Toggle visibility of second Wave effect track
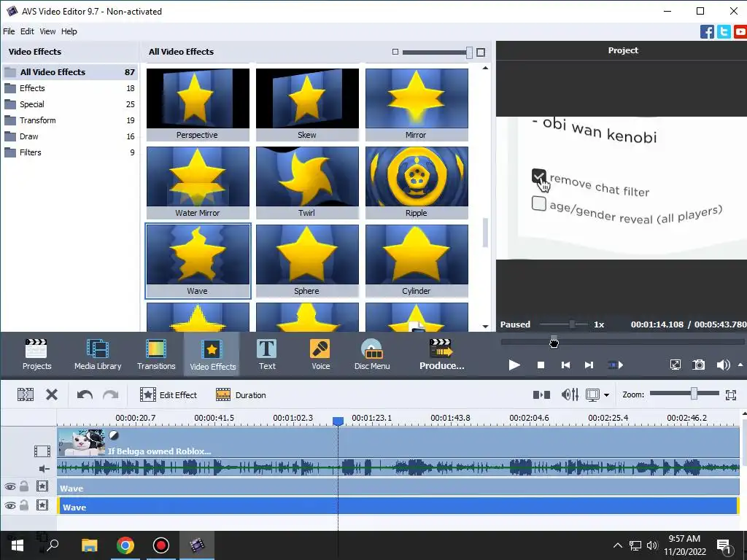The width and height of the screenshot is (747, 560). click(10, 506)
